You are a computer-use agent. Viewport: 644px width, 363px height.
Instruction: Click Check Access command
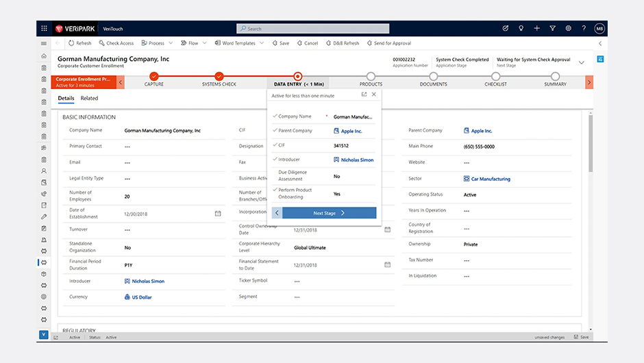(116, 43)
